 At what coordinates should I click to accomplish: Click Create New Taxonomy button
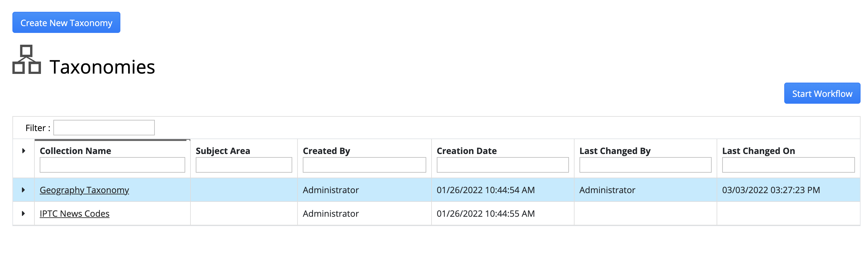pos(66,23)
